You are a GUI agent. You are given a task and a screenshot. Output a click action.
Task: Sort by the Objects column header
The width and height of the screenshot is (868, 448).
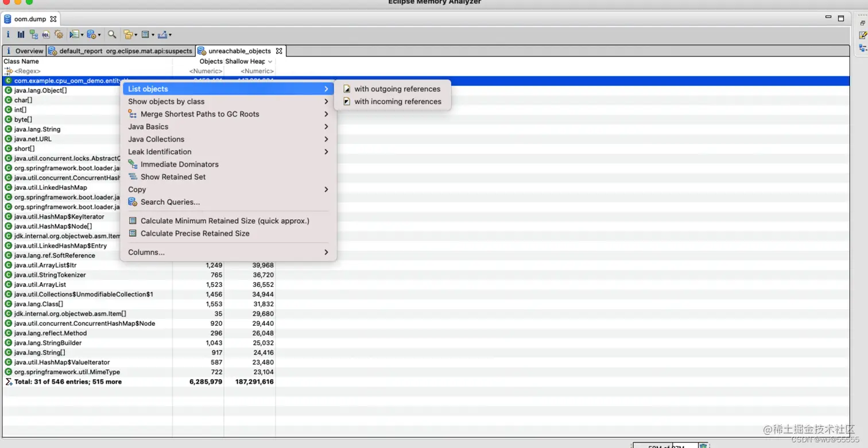click(198, 61)
